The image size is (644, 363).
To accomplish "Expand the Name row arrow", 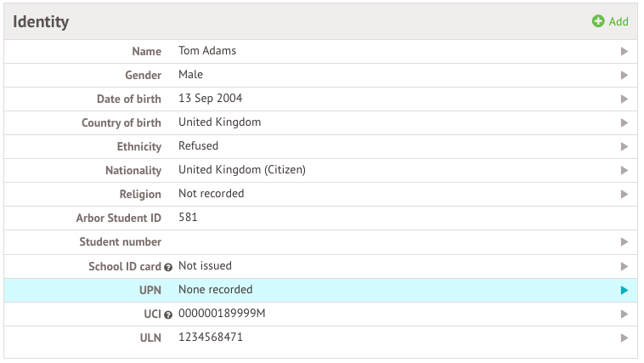I will click(624, 52).
